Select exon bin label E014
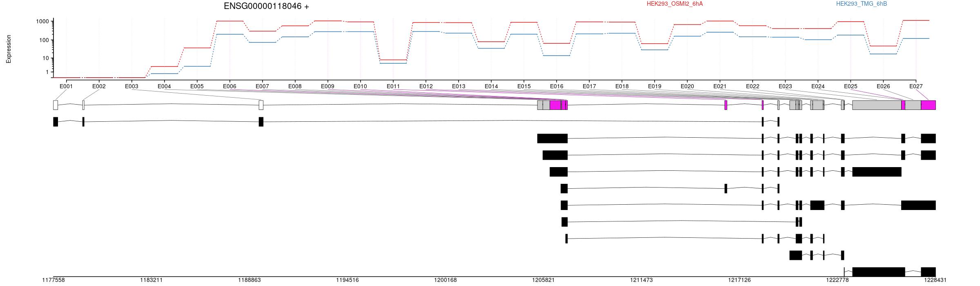 491,86
